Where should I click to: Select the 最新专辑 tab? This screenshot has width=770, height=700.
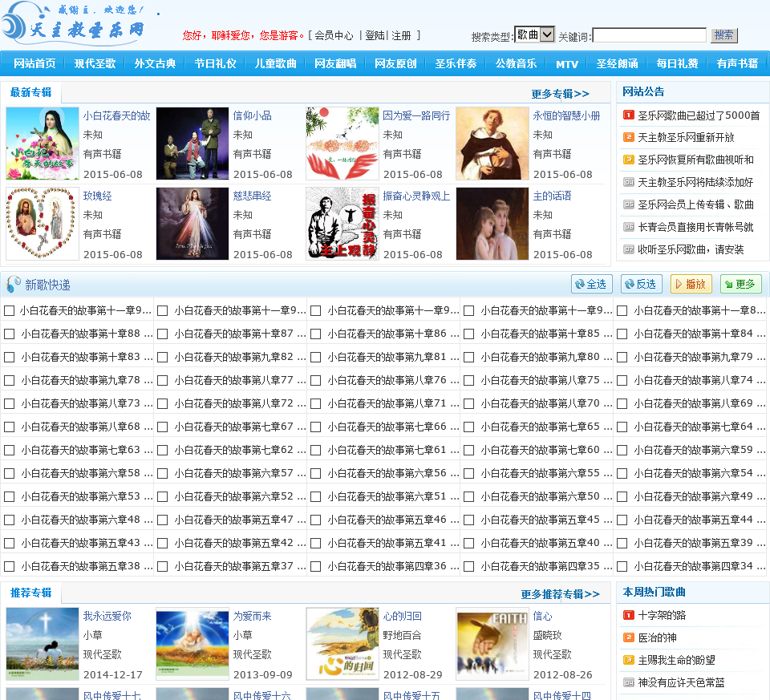click(x=31, y=92)
